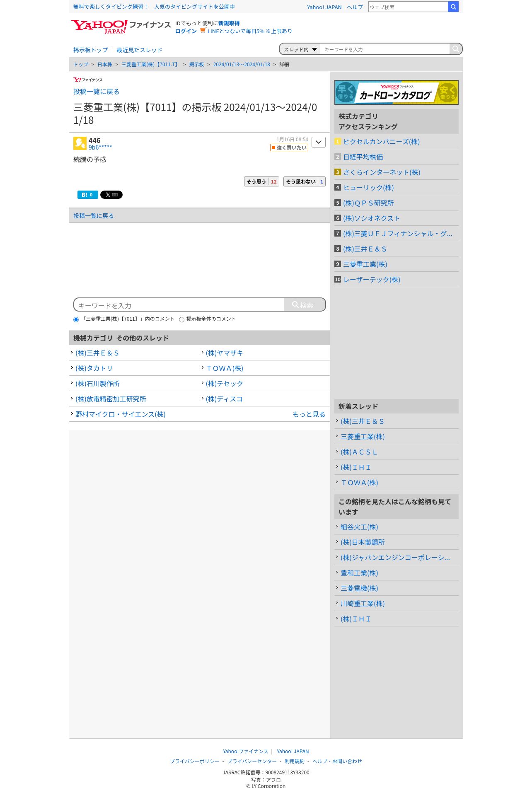
Task: Click top 投稿一覧に戻る link
Action: pyautogui.click(x=96, y=92)
